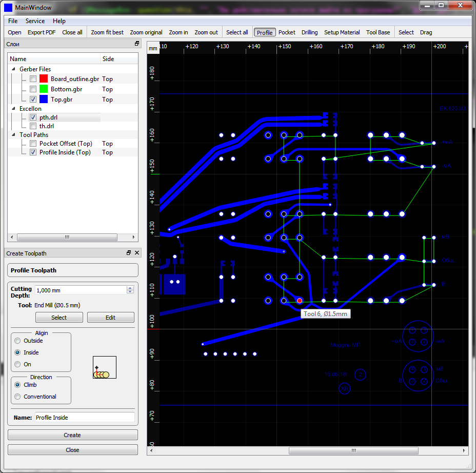Image resolution: width=476 pixels, height=473 pixels.
Task: Click Close all in the toolbar
Action: pyautogui.click(x=72, y=32)
